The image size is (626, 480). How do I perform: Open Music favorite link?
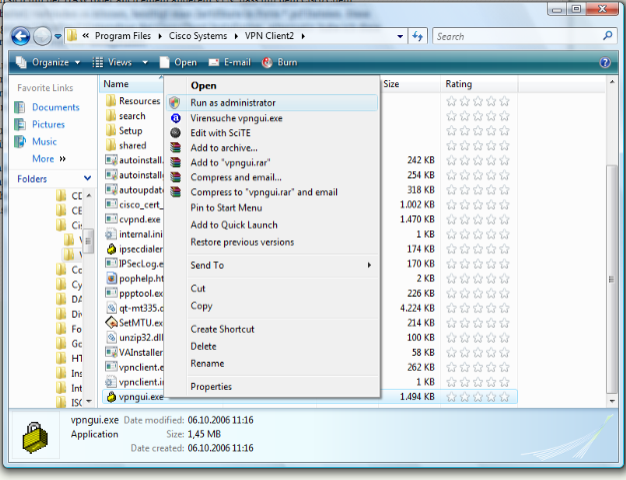pyautogui.click(x=44, y=142)
